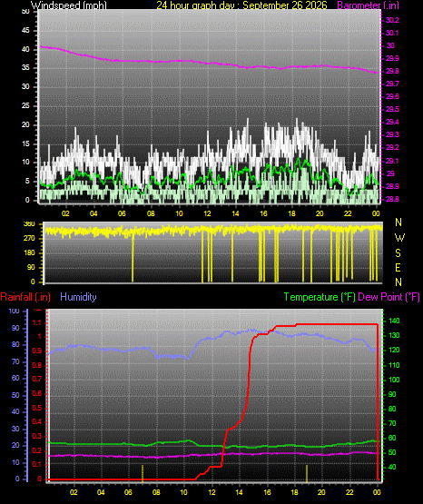Click the red Rainfall (.in) legend label
This screenshot has width=423, height=504.
click(x=25, y=297)
